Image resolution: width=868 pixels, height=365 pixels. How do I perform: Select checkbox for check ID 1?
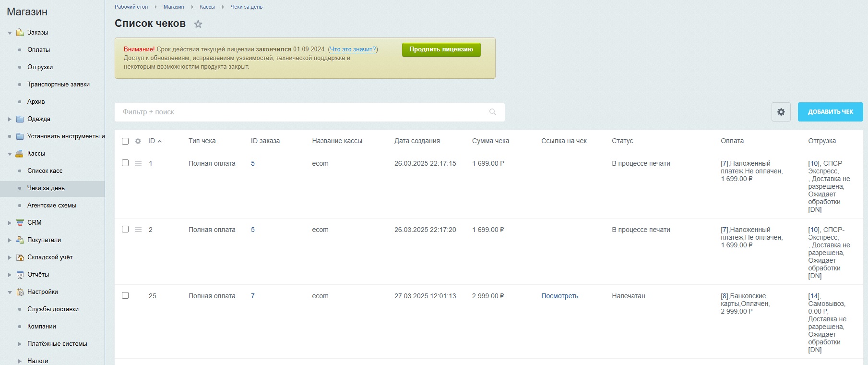(x=125, y=163)
